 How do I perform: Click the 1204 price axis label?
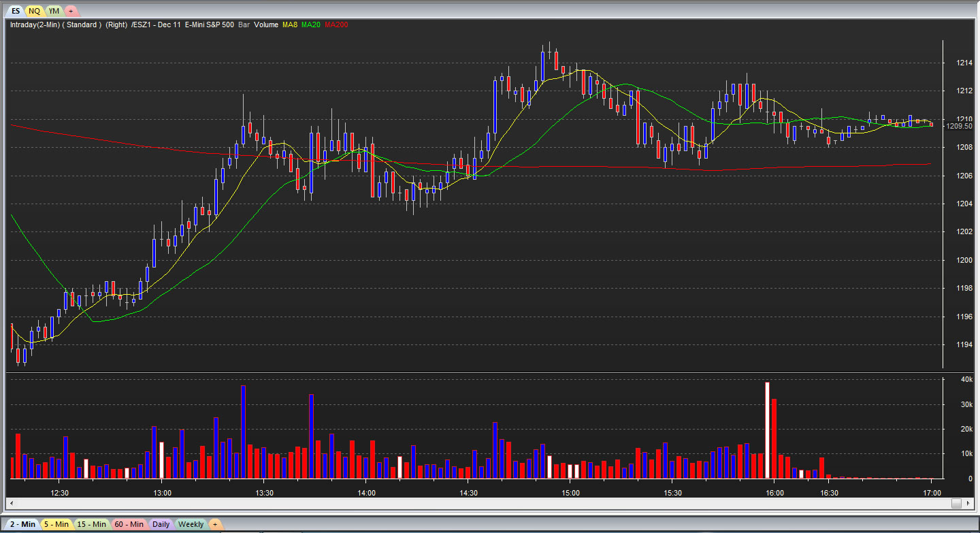(x=964, y=204)
